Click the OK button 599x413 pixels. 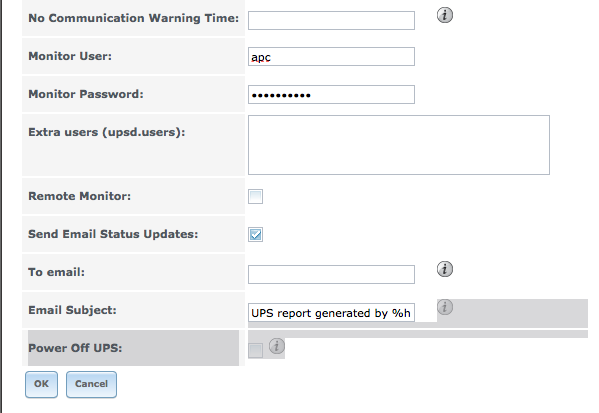pyautogui.click(x=42, y=384)
